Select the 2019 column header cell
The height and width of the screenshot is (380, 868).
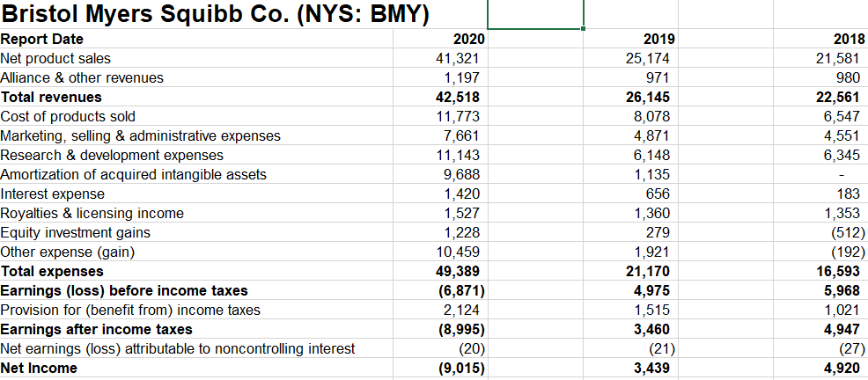tap(659, 40)
